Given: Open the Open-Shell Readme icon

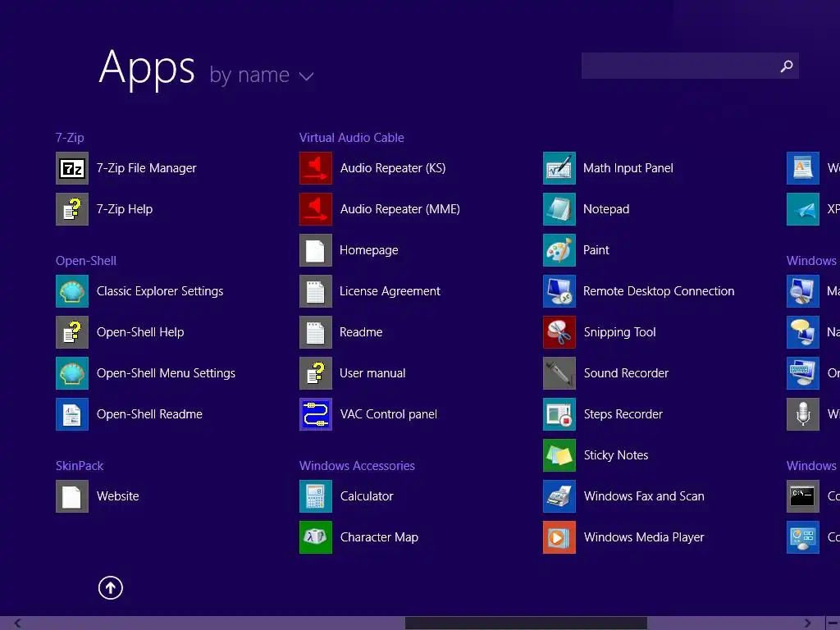Looking at the screenshot, I should tap(72, 414).
